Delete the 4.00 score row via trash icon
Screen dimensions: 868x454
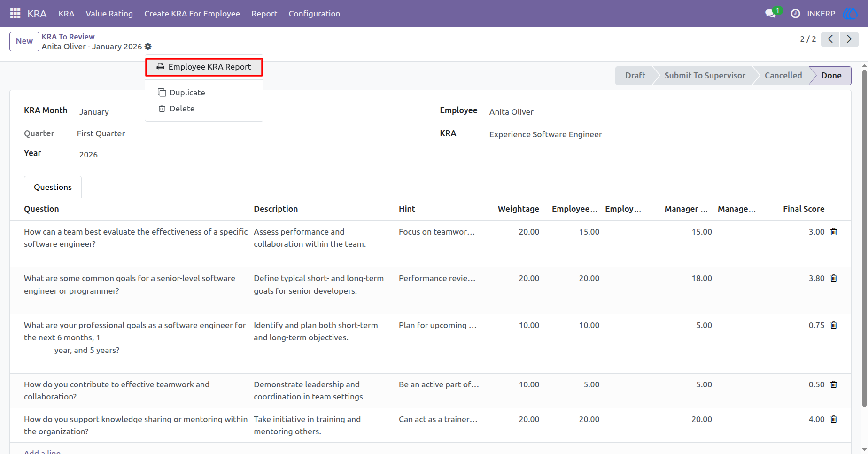pyautogui.click(x=834, y=419)
